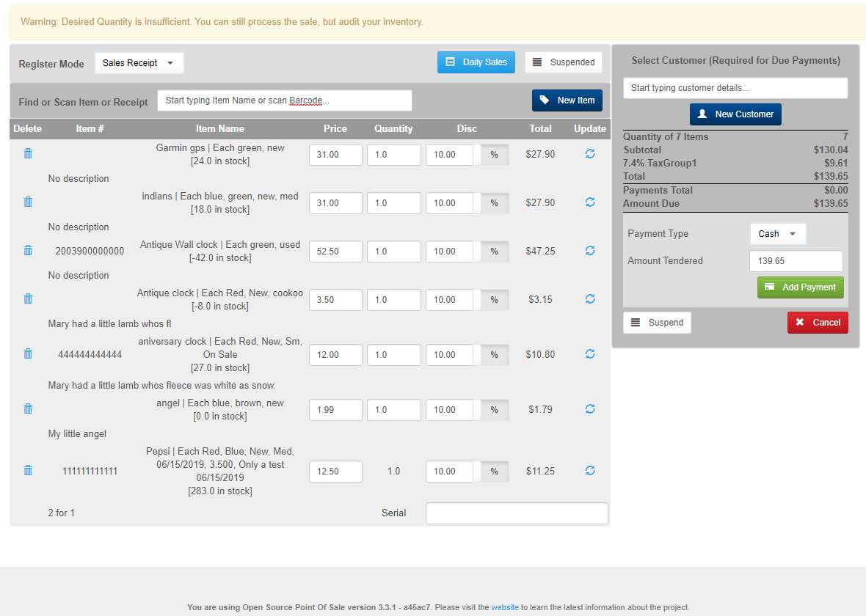Click the Serial number input field
The height and width of the screenshot is (616, 866).
516,513
